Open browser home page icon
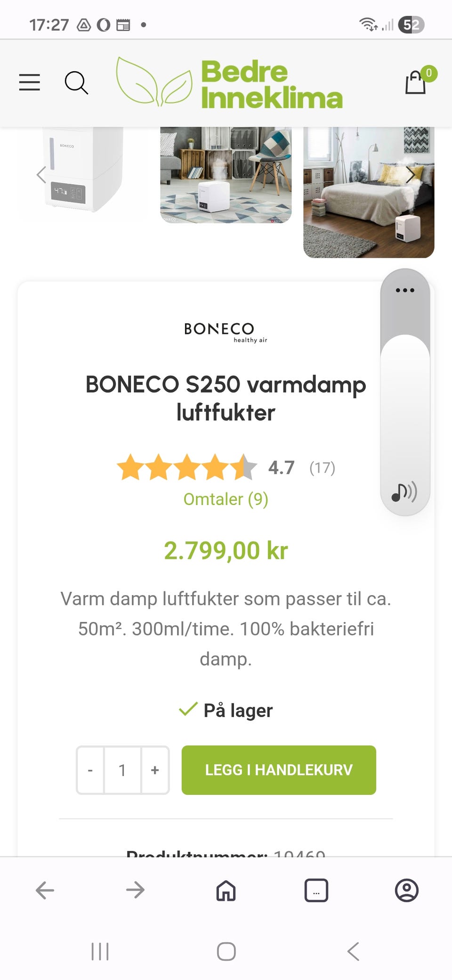The width and height of the screenshot is (452, 980). click(x=226, y=890)
